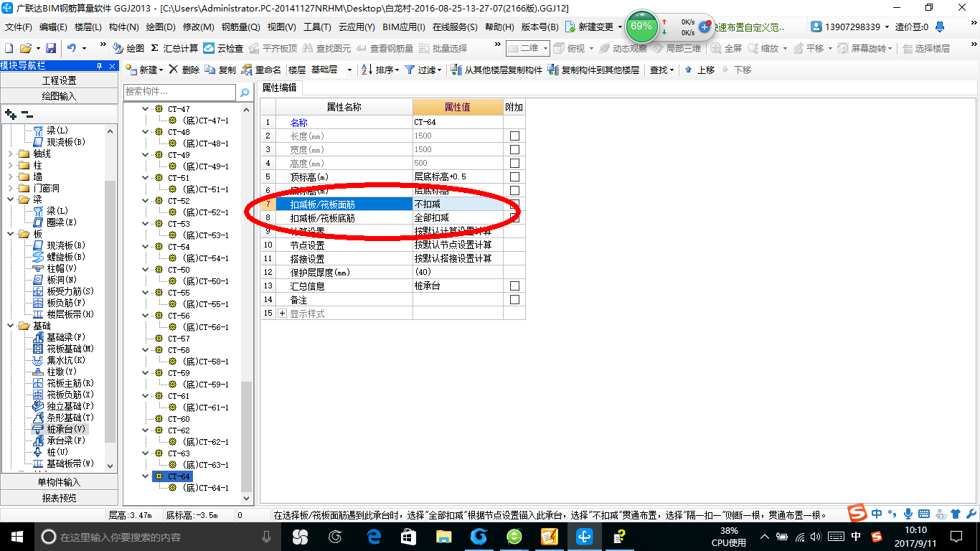This screenshot has height=551, width=980.
Task: Click the new file icon
Action: pyautogui.click(x=9, y=48)
